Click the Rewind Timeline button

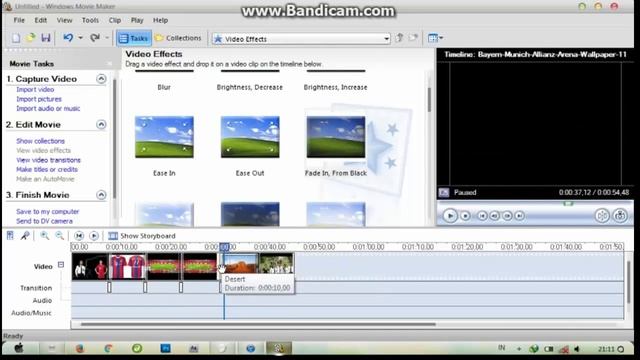click(79, 236)
